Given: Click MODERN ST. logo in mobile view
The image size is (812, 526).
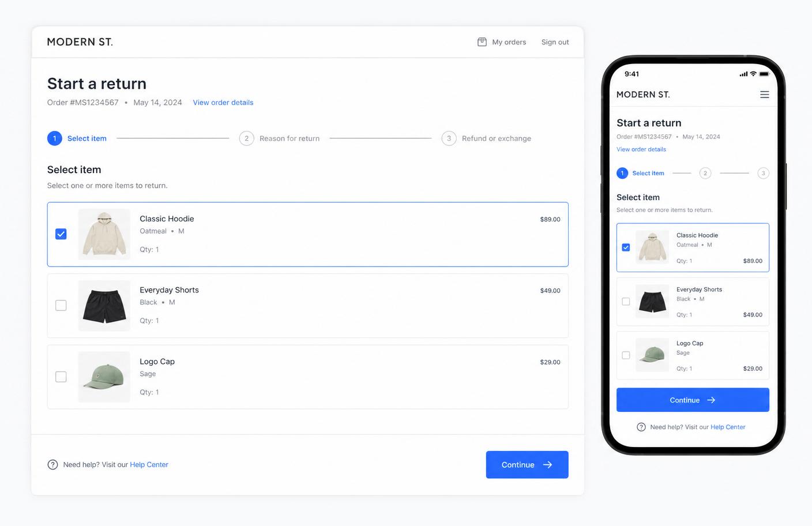Looking at the screenshot, I should pyautogui.click(x=643, y=95).
